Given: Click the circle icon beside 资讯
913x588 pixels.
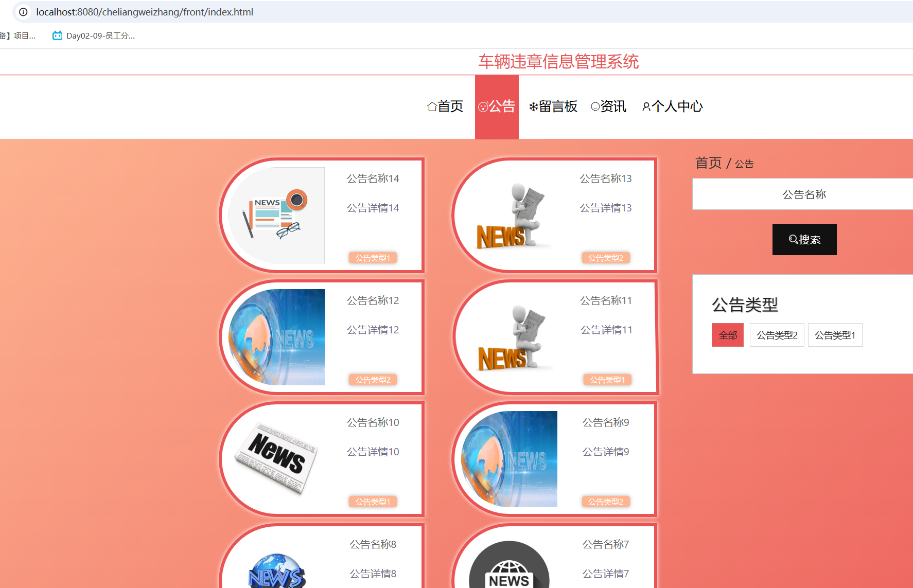Looking at the screenshot, I should (x=595, y=106).
